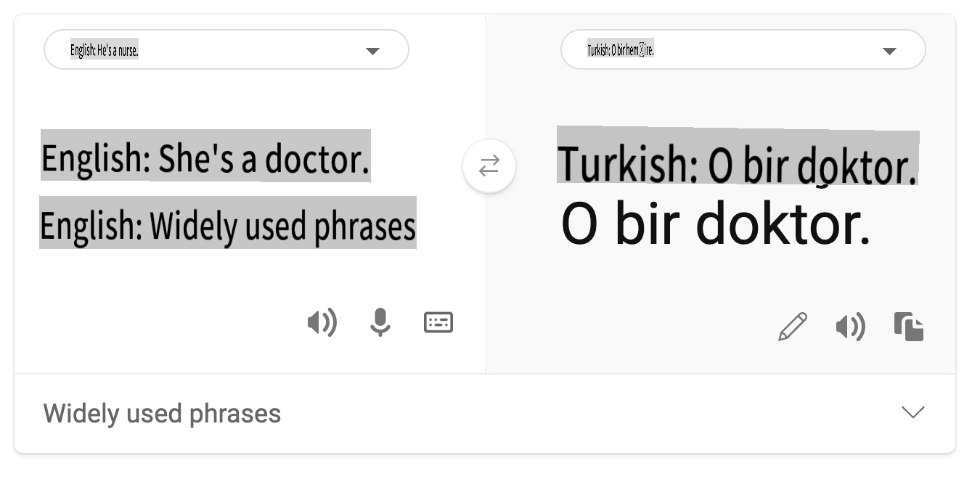Open the on-screen keyboard icon

click(438, 322)
